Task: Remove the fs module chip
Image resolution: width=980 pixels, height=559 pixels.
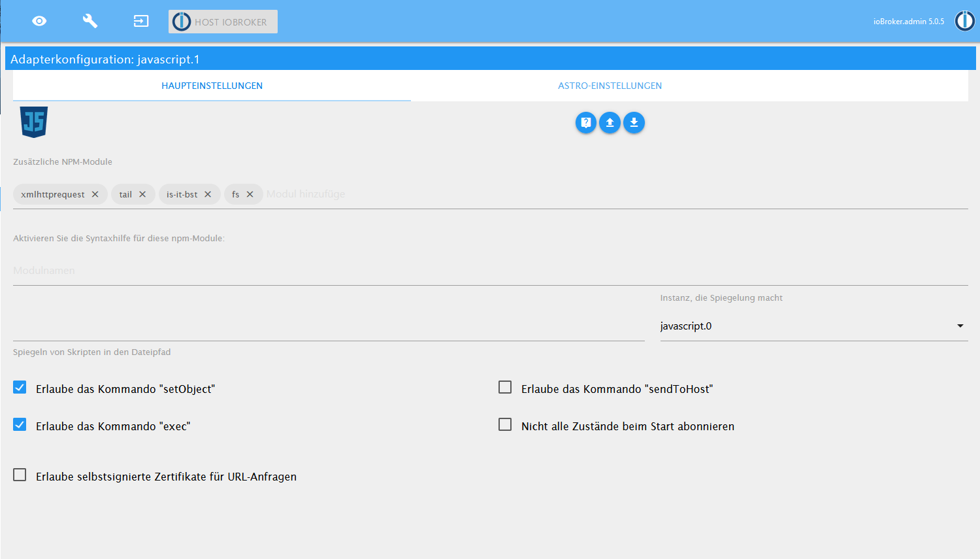Action: pyautogui.click(x=250, y=194)
